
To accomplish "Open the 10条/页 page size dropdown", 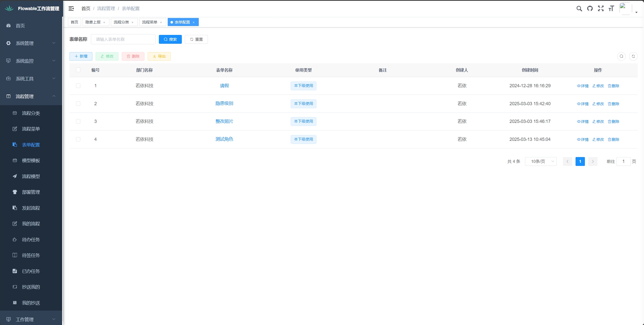I will pyautogui.click(x=540, y=161).
